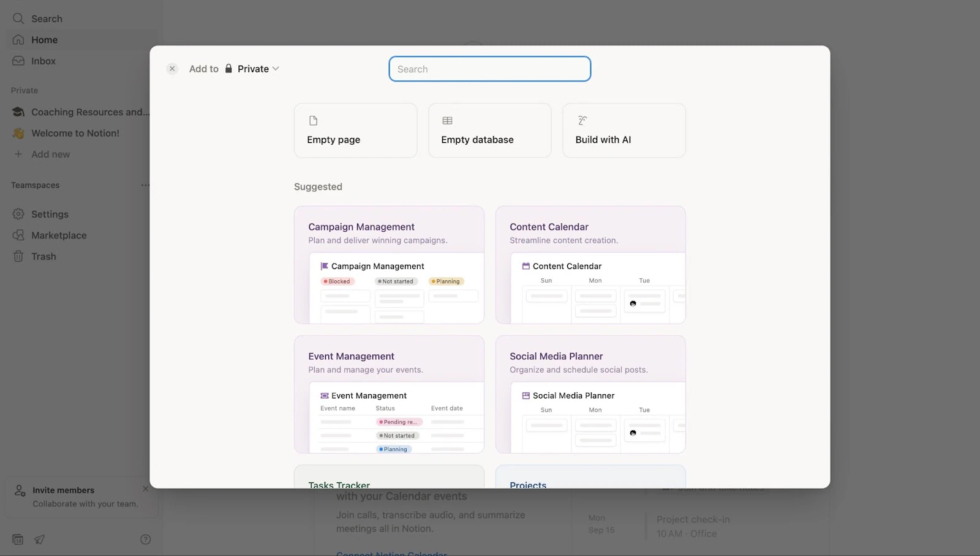The image size is (980, 556).
Task: Close the Add to dialog
Action: 172,69
